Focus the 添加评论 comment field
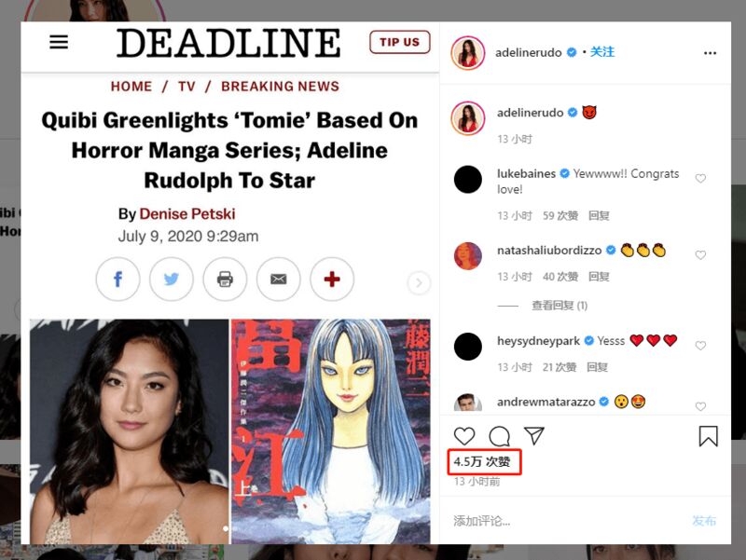Viewport: 746px width, 560px height. (x=566, y=521)
